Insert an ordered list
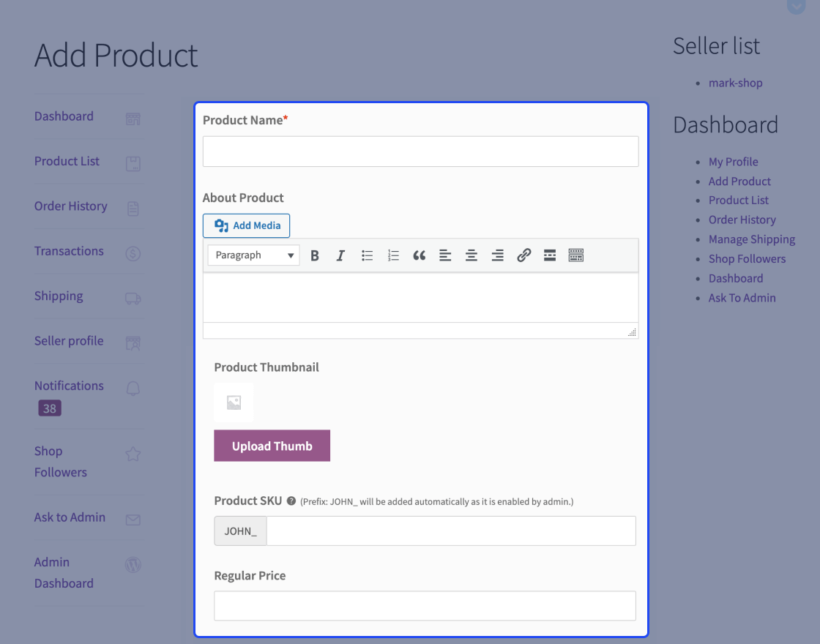 tap(393, 255)
